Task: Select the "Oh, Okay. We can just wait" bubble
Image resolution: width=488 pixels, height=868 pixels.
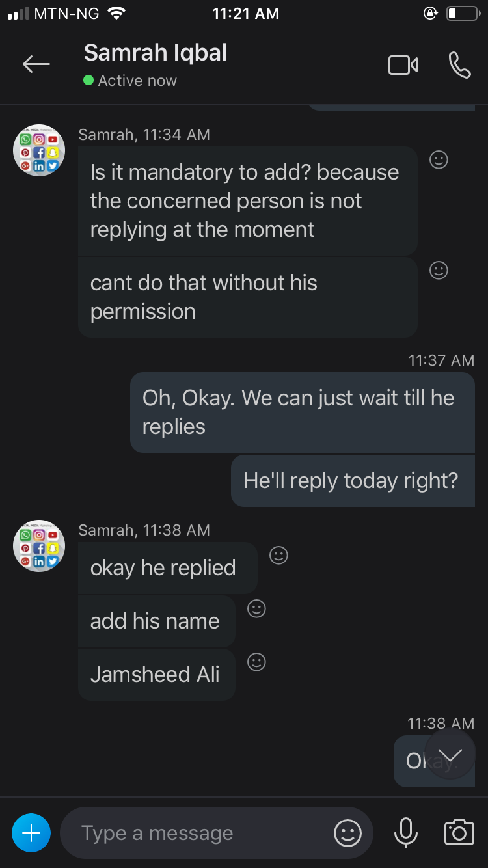Action: (x=303, y=413)
